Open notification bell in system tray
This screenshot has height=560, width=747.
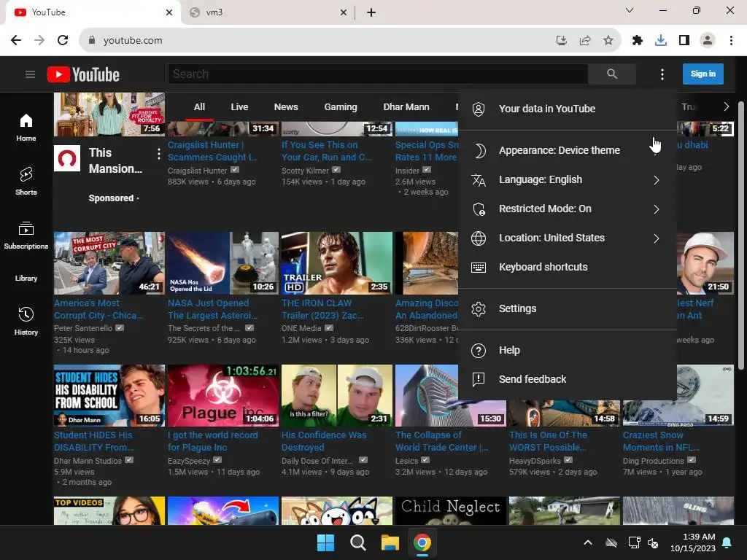coord(727,542)
